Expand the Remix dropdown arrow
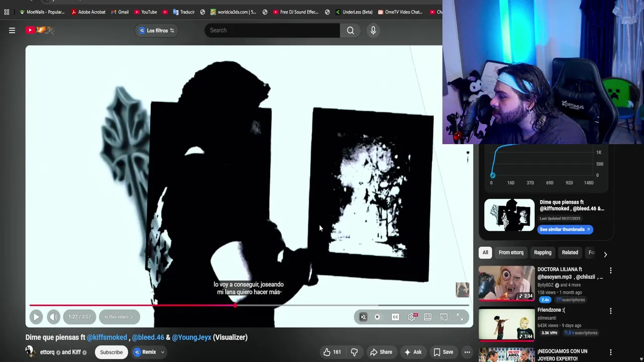Viewport: 644px width, 362px height. pyautogui.click(x=163, y=352)
